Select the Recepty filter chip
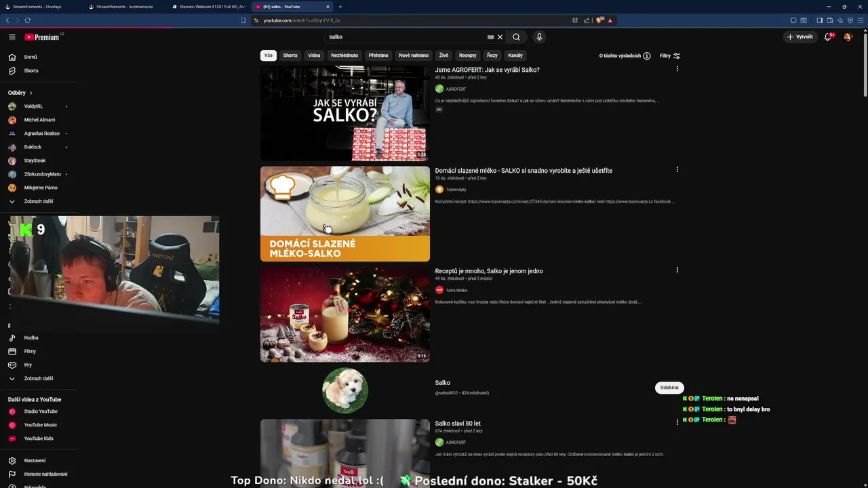 (468, 56)
